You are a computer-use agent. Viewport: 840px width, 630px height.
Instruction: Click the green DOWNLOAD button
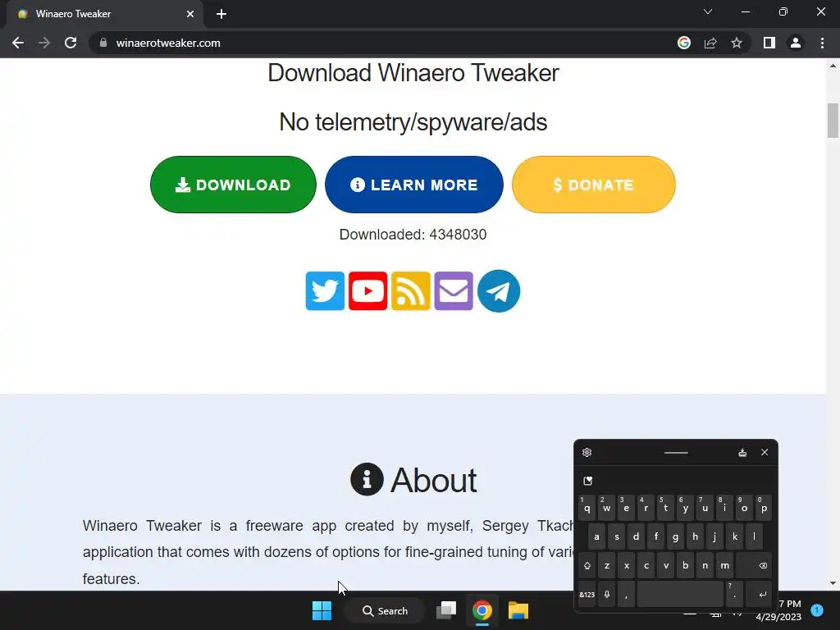(x=233, y=185)
